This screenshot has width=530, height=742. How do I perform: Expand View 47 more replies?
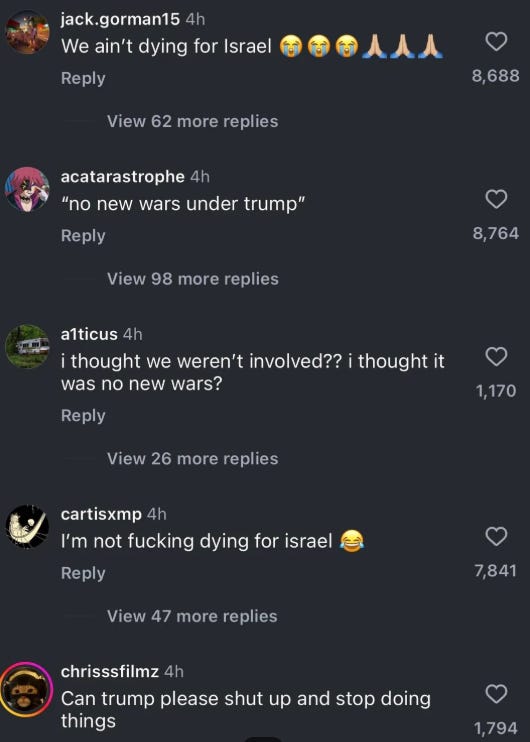[x=192, y=616]
